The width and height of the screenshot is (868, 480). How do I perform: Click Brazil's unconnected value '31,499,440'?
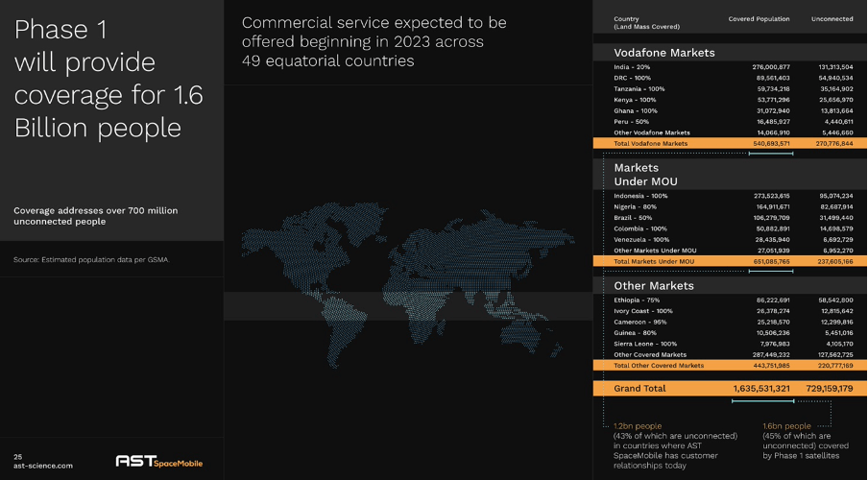point(836,218)
